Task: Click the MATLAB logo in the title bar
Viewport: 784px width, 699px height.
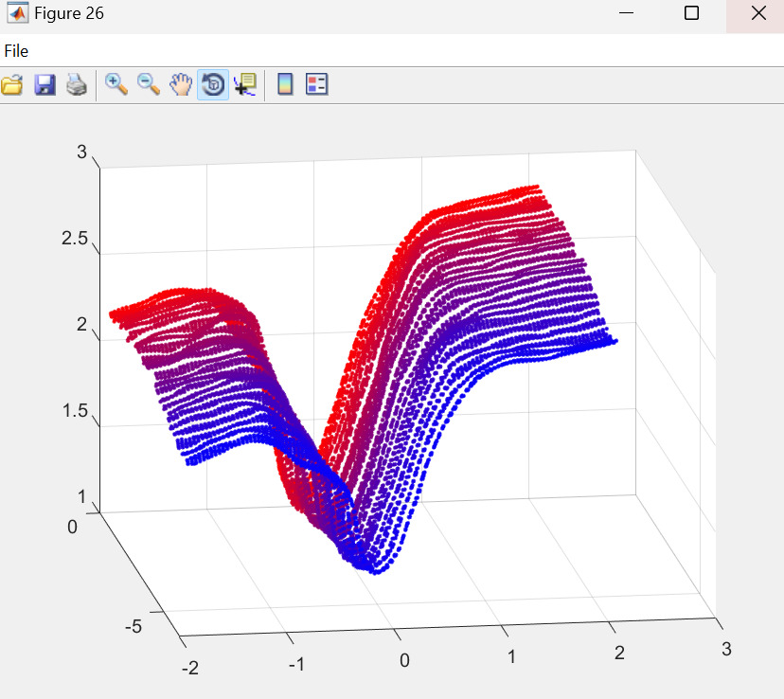Action: tap(16, 13)
